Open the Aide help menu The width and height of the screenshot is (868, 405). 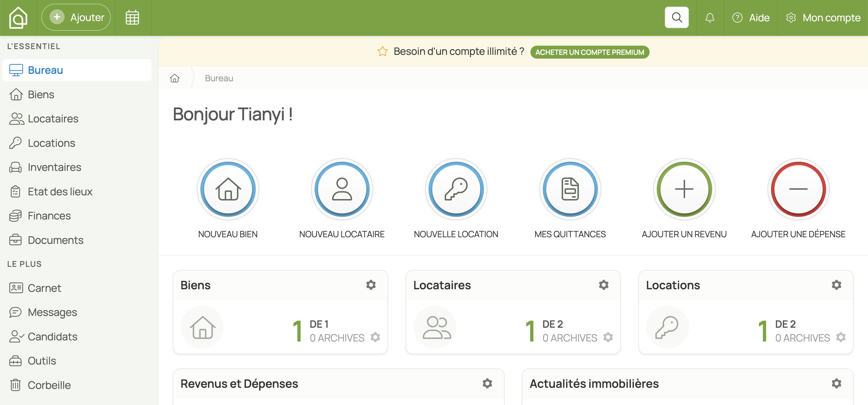click(751, 18)
